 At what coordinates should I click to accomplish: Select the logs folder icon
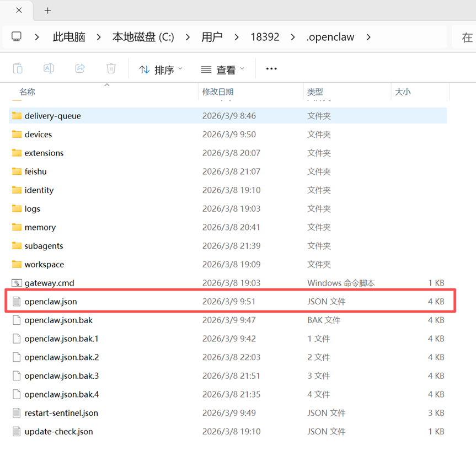pos(17,208)
